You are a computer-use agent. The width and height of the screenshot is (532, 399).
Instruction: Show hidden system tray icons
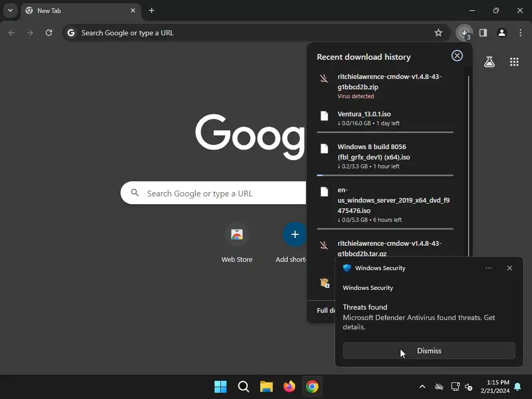[x=422, y=387]
